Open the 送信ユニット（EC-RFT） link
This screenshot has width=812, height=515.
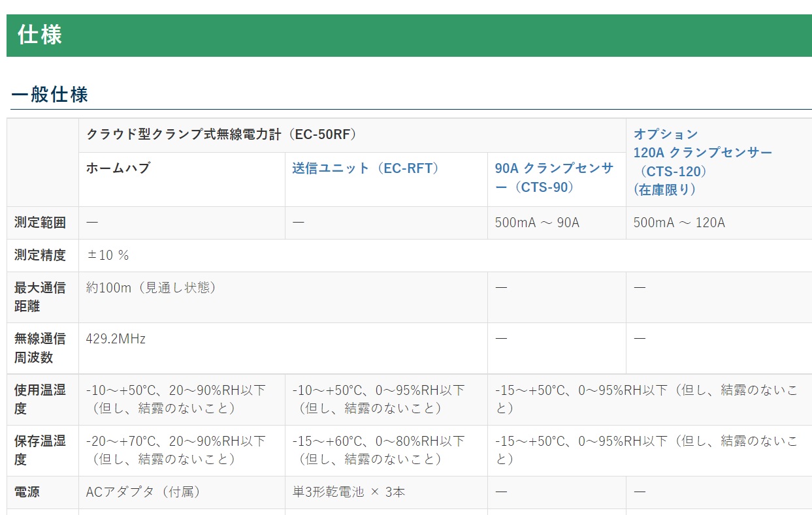(365, 168)
